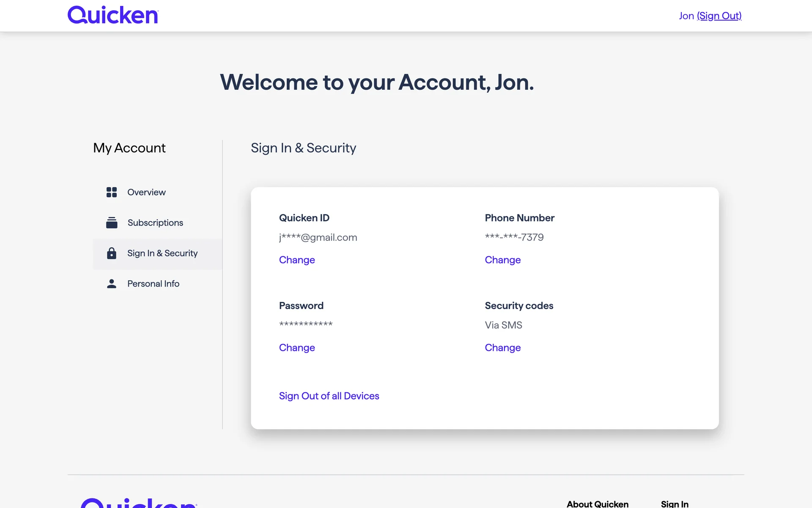Change Security codes delivery method

(502, 348)
